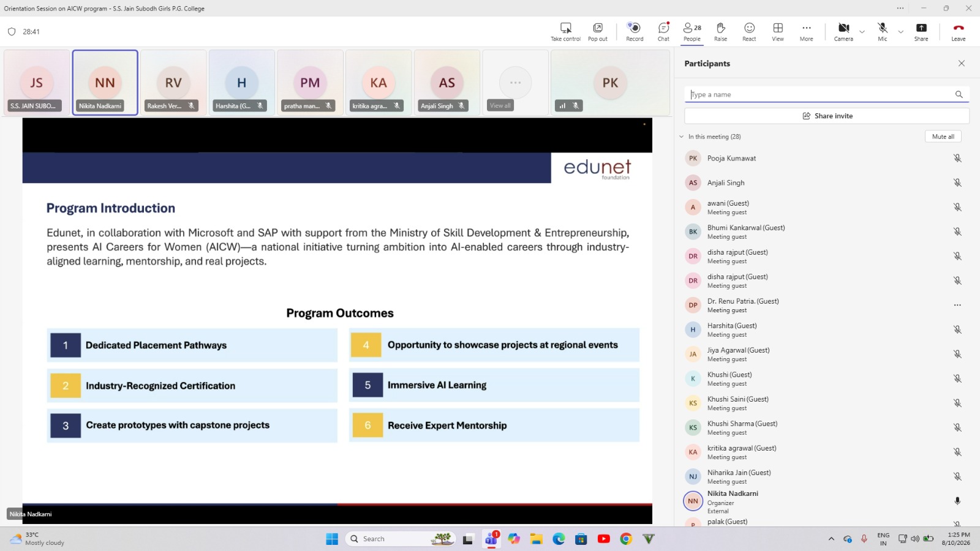Click mic icon for Niharika Jain

[x=957, y=476]
